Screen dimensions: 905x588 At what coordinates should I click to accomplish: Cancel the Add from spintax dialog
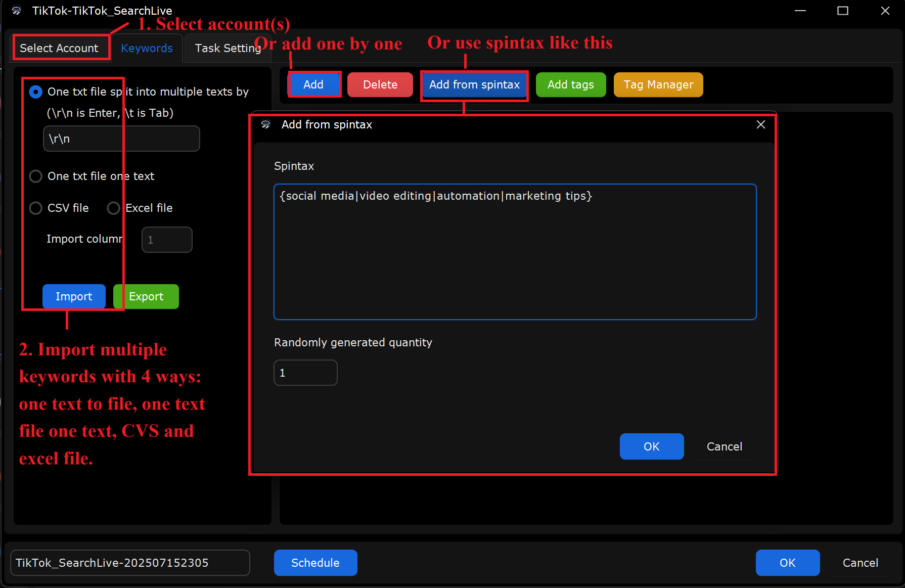point(725,446)
